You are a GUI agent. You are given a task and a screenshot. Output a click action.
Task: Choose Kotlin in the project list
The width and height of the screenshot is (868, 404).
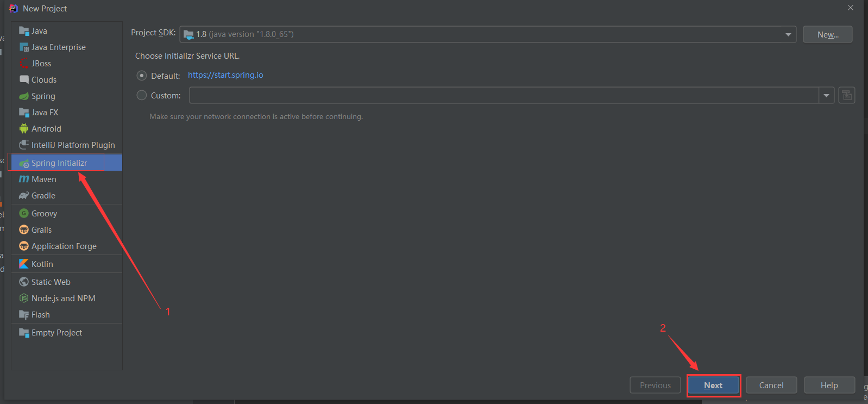coord(67,264)
